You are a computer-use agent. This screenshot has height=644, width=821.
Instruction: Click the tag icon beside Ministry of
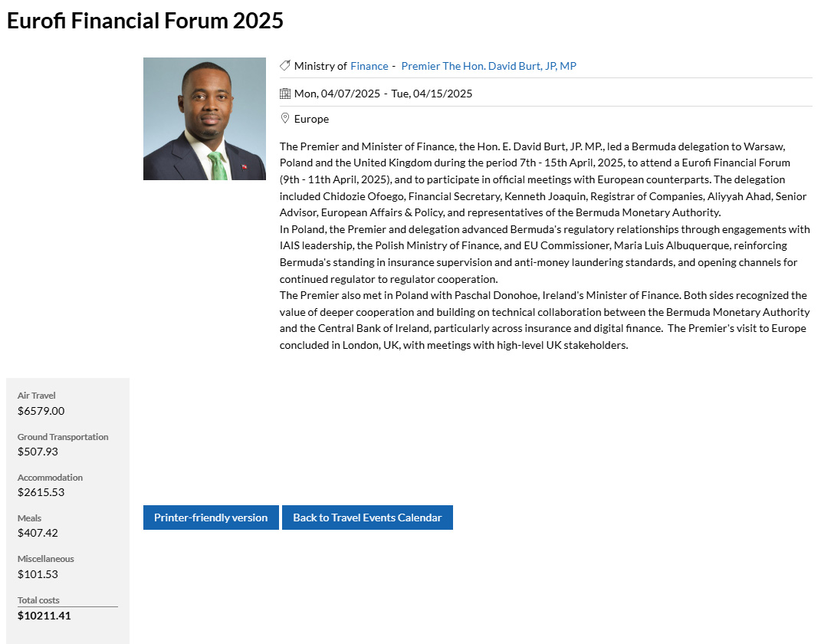click(x=285, y=66)
